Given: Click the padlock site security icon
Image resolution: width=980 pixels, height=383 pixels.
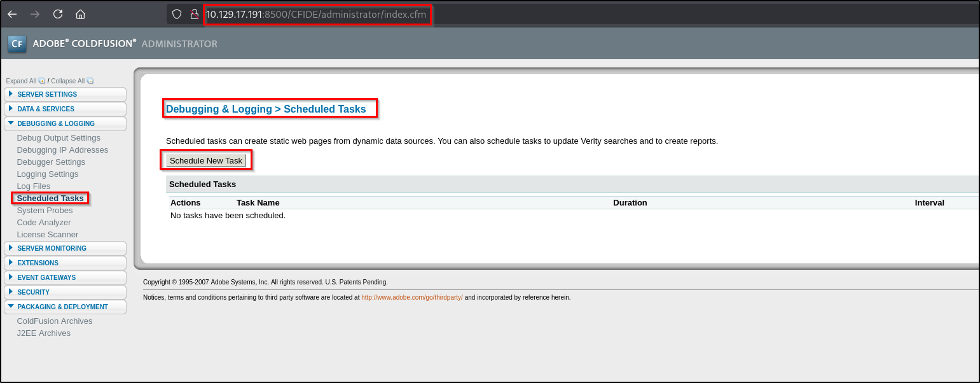Looking at the screenshot, I should click(x=194, y=13).
